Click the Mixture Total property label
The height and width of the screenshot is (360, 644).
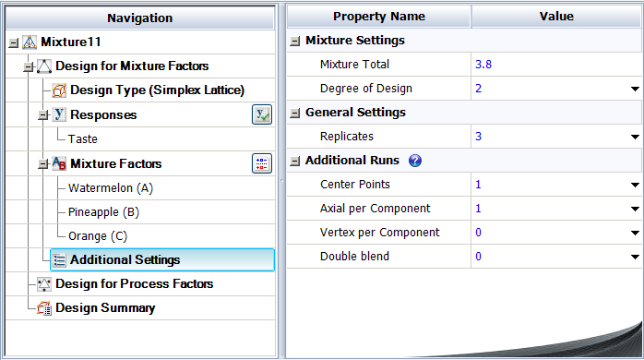pyautogui.click(x=354, y=65)
